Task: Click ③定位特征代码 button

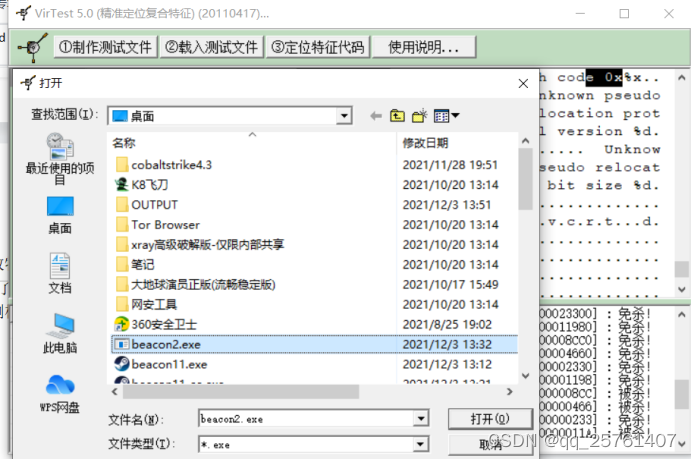Action: [318, 47]
